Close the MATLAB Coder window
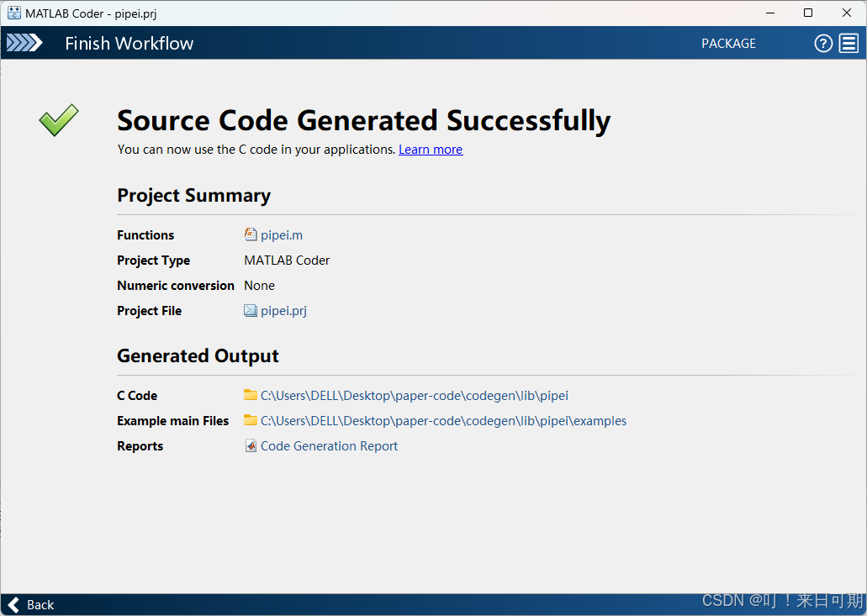867x616 pixels. click(x=847, y=13)
